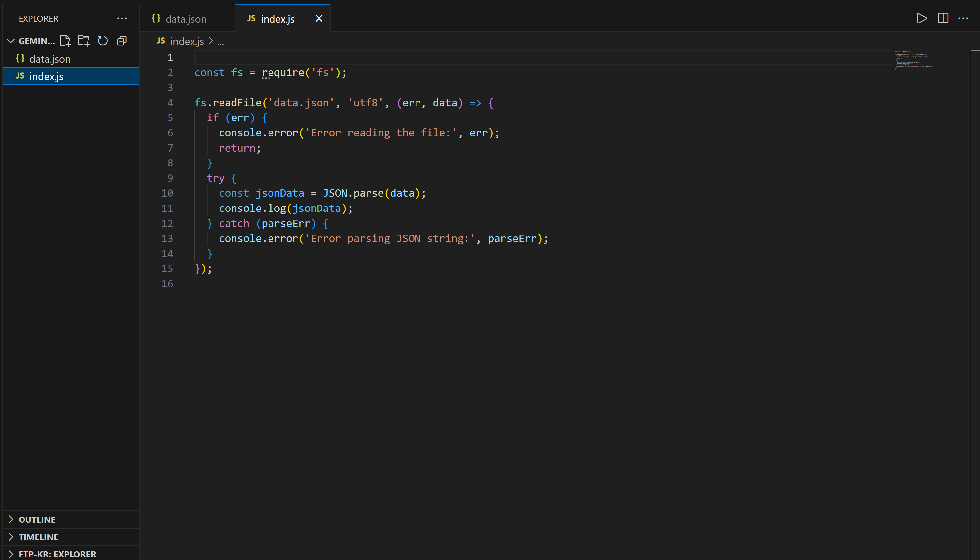
Task: Click the 'try' keyword on line 9
Action: (x=216, y=178)
